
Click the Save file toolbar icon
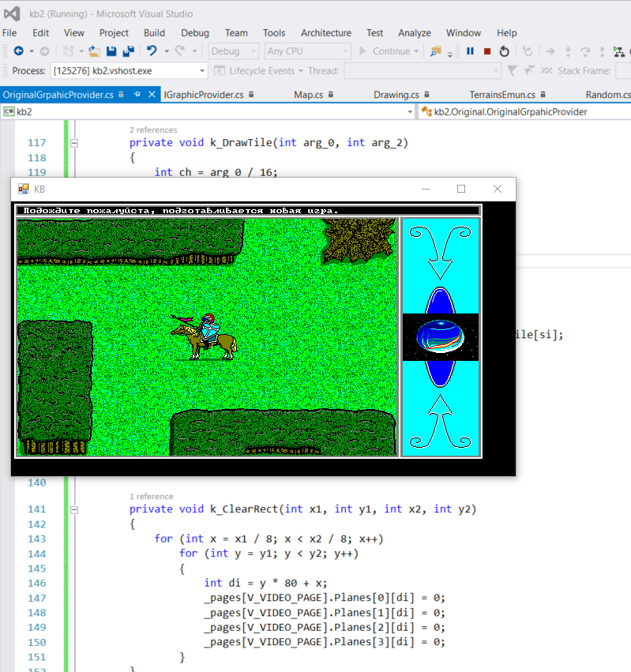pos(111,51)
